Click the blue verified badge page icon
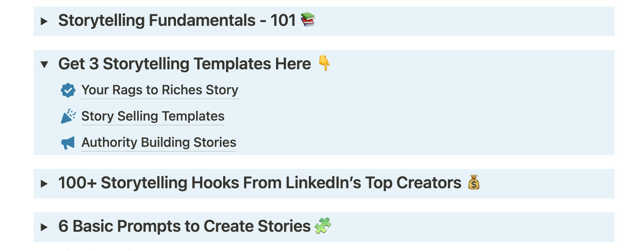 pos(68,90)
